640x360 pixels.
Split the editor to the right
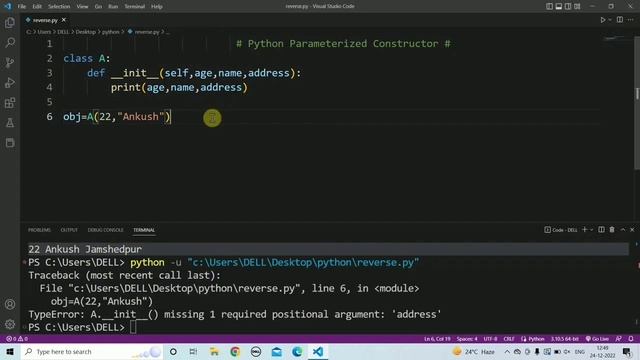620,20
